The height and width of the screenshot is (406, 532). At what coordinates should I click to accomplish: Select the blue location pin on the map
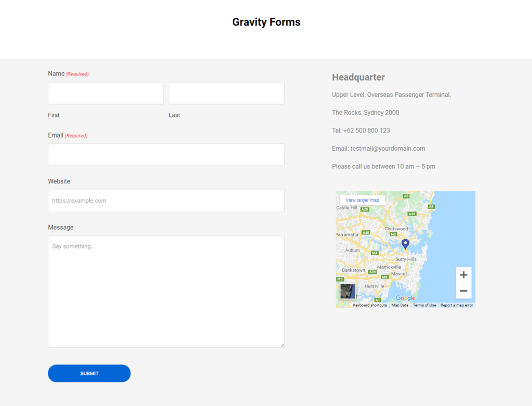point(406,244)
